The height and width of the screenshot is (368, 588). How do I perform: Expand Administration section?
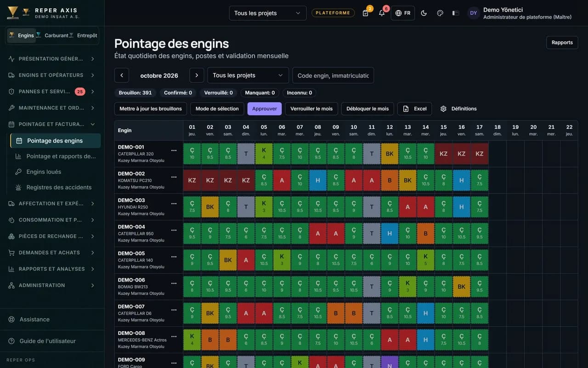click(52, 285)
